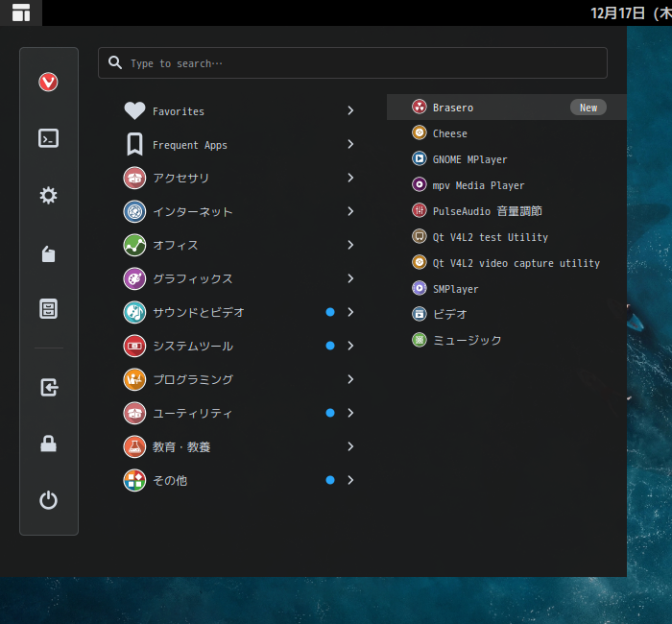Click 'ミュージック' text entry

coord(468,341)
